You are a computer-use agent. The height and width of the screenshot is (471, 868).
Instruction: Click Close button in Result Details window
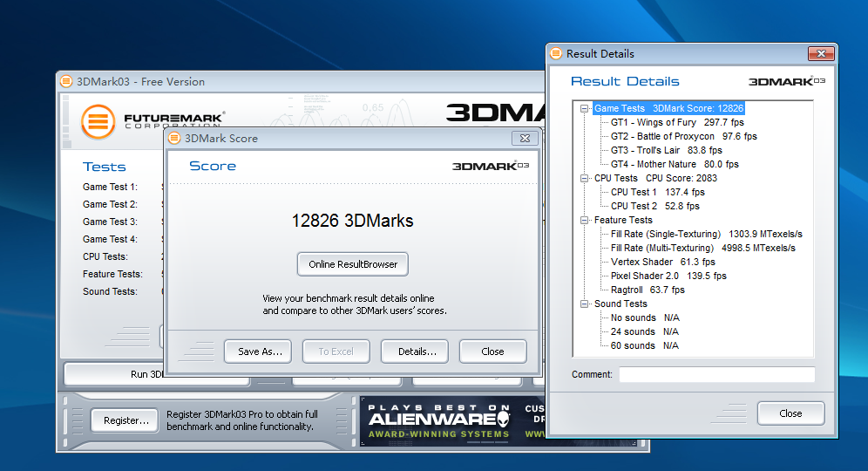791,413
